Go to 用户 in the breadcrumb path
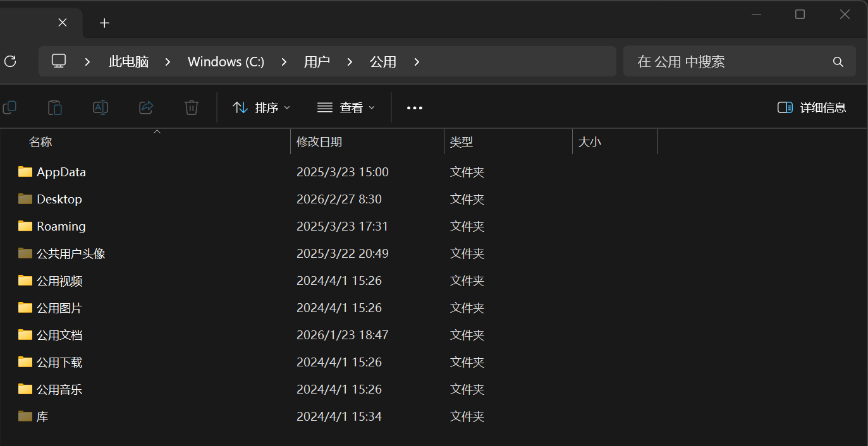This screenshot has height=446, width=868. pos(317,62)
